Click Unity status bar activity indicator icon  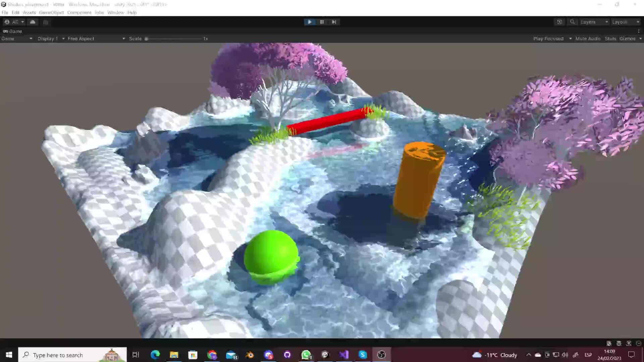pyautogui.click(x=639, y=343)
